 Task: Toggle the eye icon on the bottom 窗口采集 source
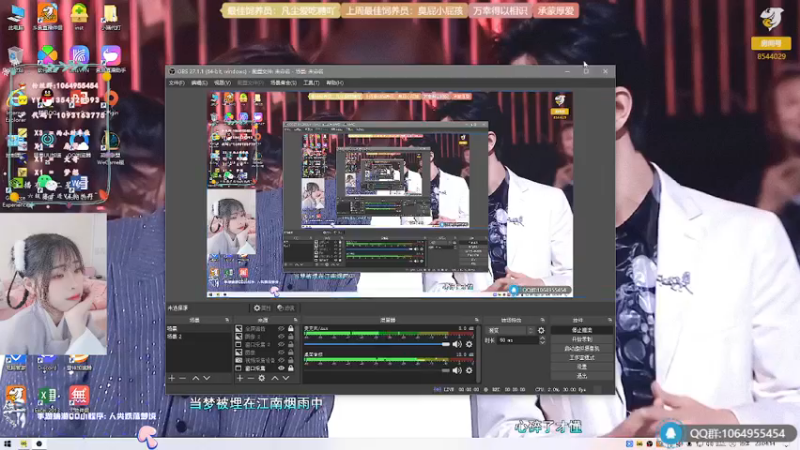coord(281,368)
